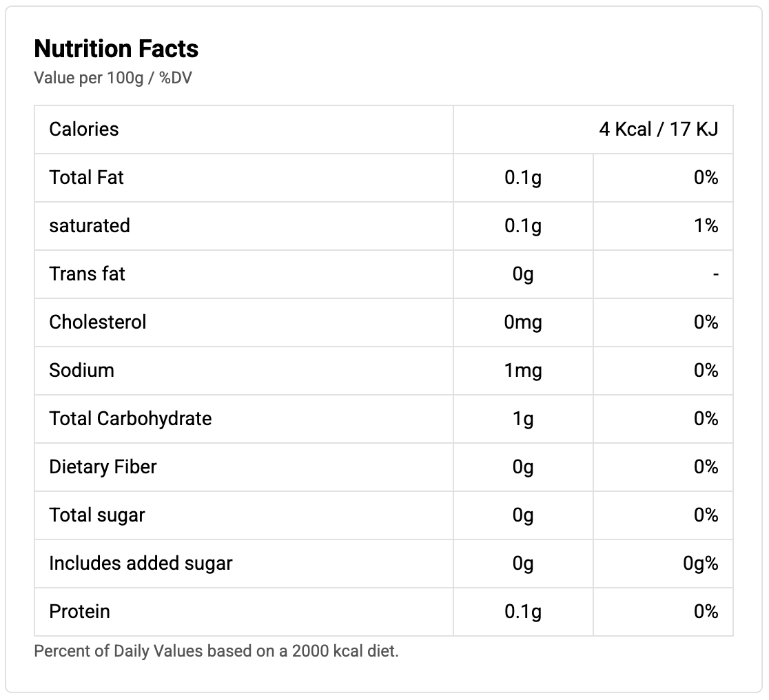The image size is (769, 700).
Task: Select the Total sugar label
Action: pyautogui.click(x=97, y=515)
